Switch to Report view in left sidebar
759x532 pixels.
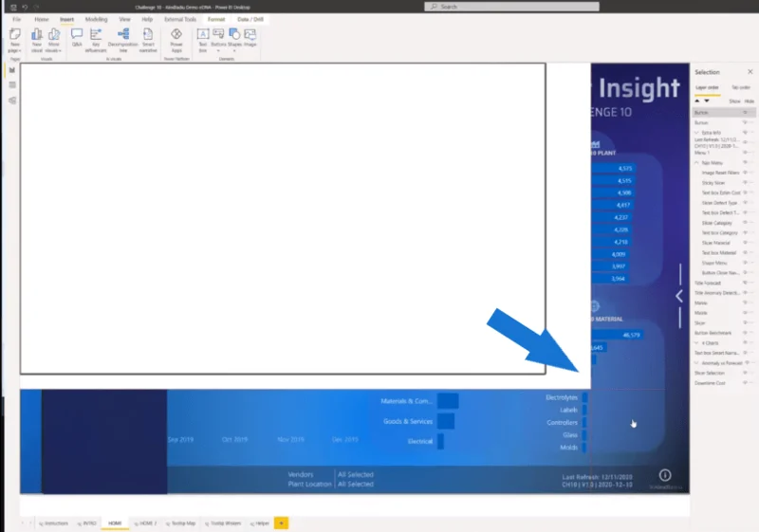click(x=12, y=70)
